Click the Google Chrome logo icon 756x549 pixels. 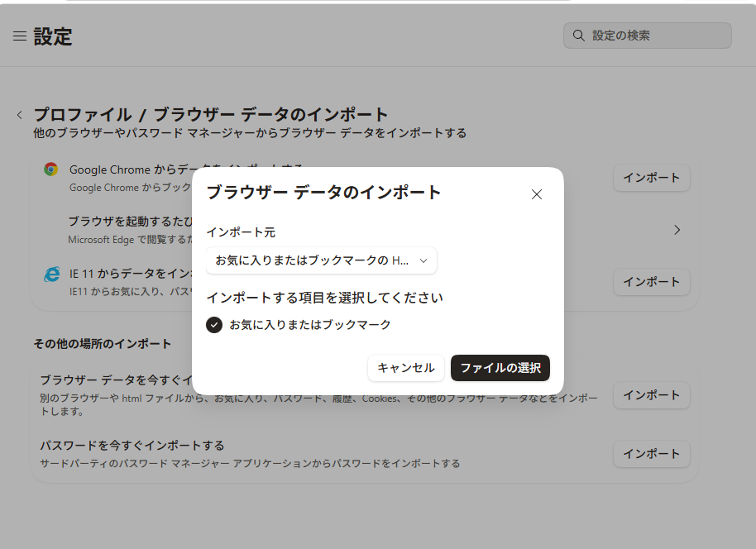[50, 169]
